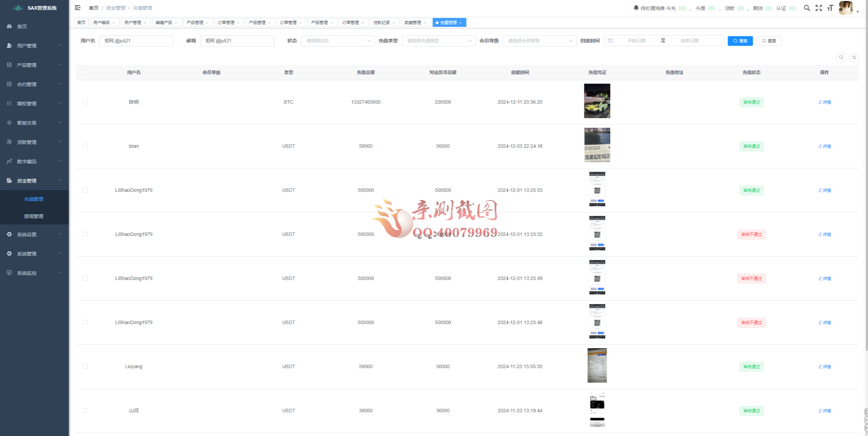Image resolution: width=868 pixels, height=436 pixels.
Task: Open the font size adjustment icon
Action: (830, 8)
